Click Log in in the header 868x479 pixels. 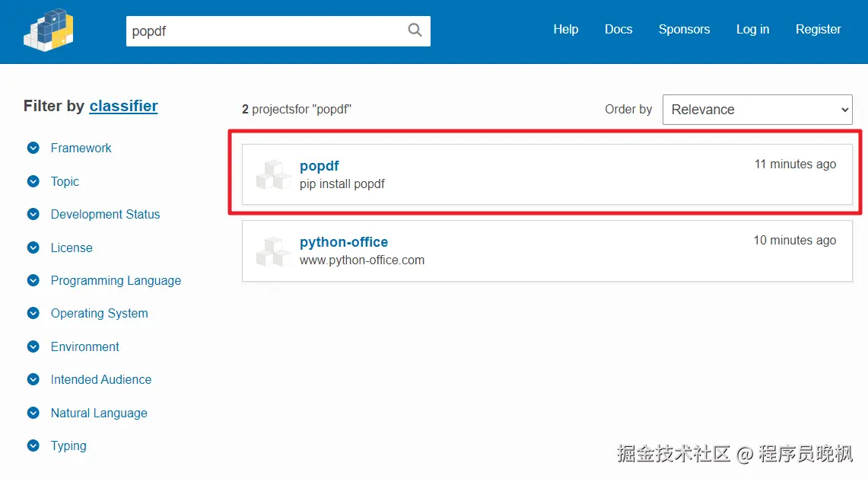point(753,30)
